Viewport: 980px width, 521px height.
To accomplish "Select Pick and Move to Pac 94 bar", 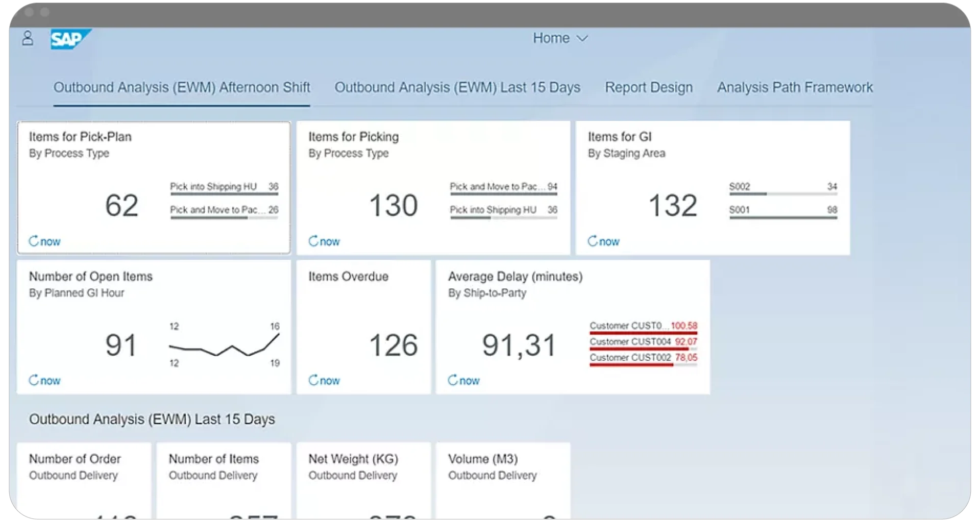I will pos(503,188).
